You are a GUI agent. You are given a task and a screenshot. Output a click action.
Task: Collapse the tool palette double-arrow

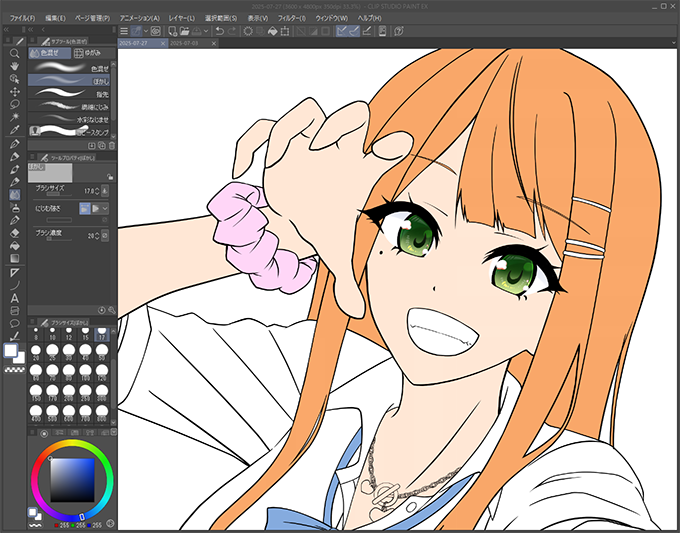coord(6,29)
